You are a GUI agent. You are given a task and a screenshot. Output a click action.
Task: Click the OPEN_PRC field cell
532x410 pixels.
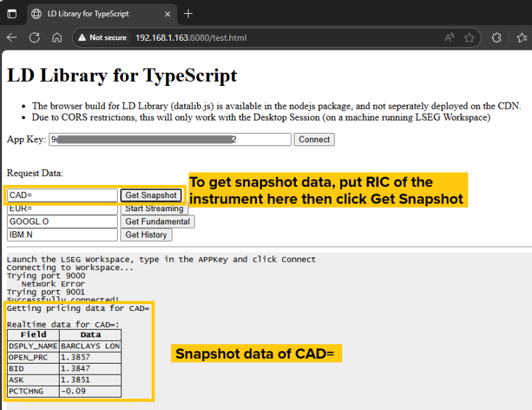click(x=33, y=357)
